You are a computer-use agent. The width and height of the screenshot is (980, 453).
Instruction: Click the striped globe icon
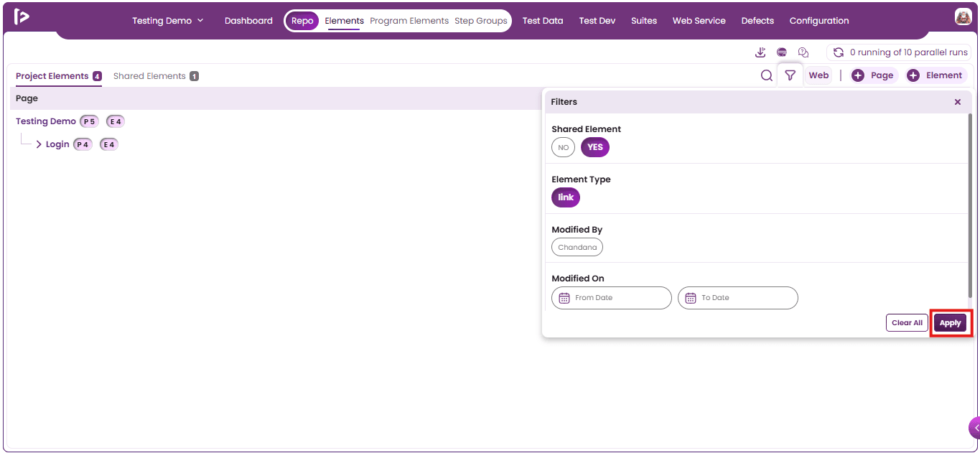point(782,52)
